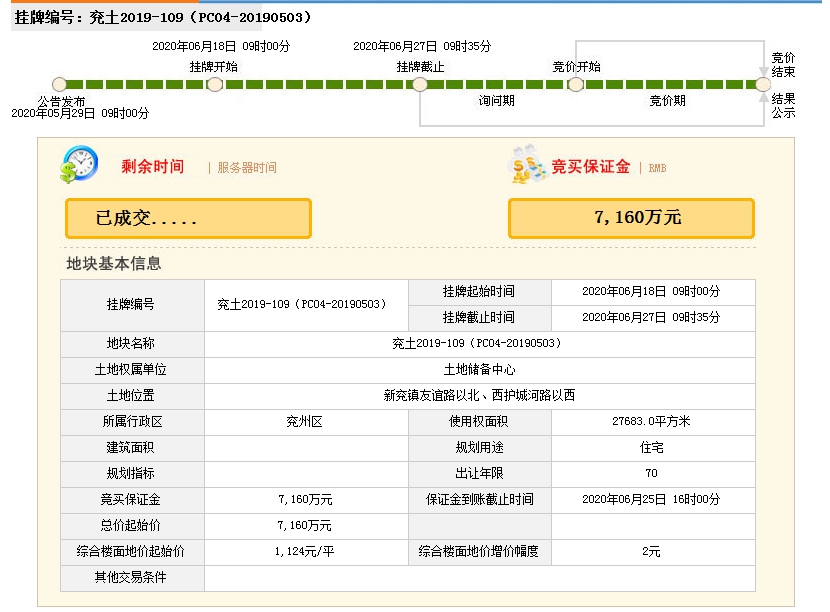Viewport: 830px width, 612px height.
Task: Click the 服务器时间 label
Action: coord(246,168)
